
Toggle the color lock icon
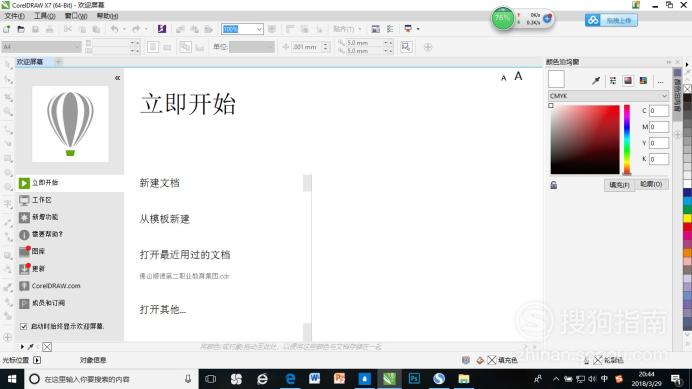pyautogui.click(x=553, y=185)
